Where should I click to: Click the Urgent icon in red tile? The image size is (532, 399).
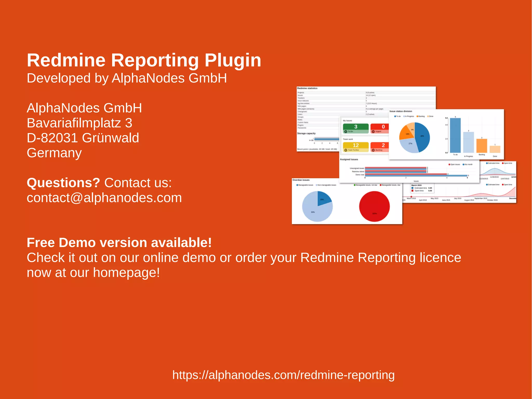click(x=373, y=132)
